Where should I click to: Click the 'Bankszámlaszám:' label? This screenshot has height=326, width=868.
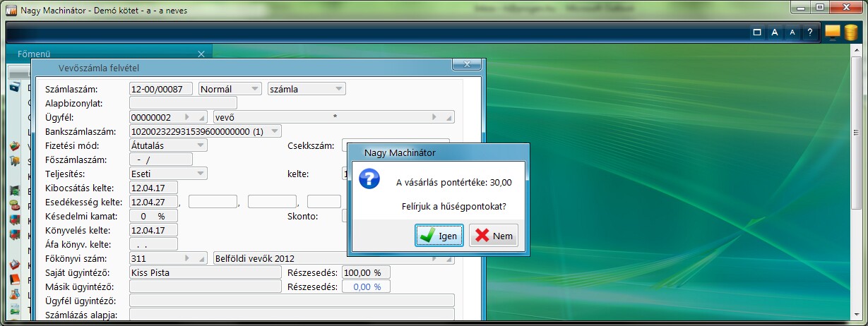(x=80, y=131)
